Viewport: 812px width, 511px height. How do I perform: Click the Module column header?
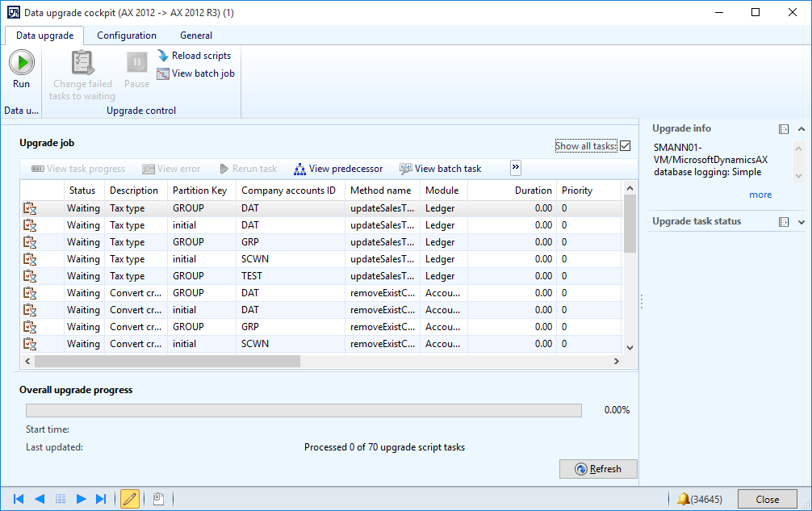tap(444, 191)
